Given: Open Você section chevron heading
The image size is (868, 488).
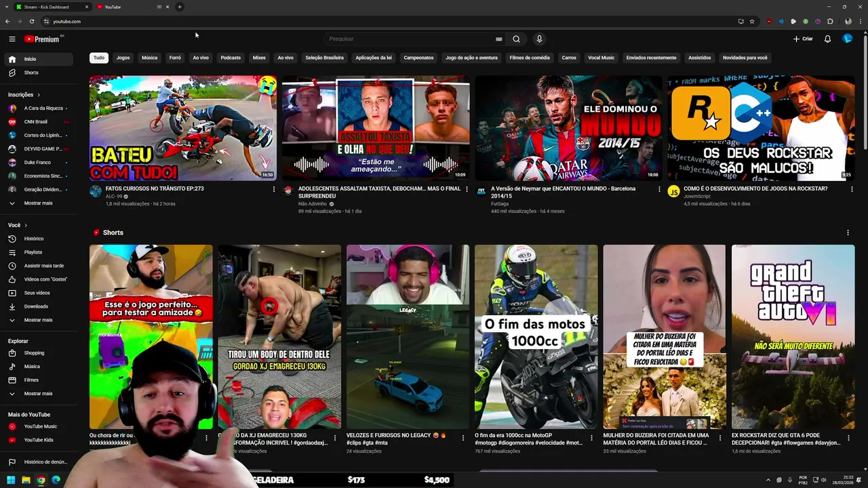Looking at the screenshot, I should click(x=18, y=225).
